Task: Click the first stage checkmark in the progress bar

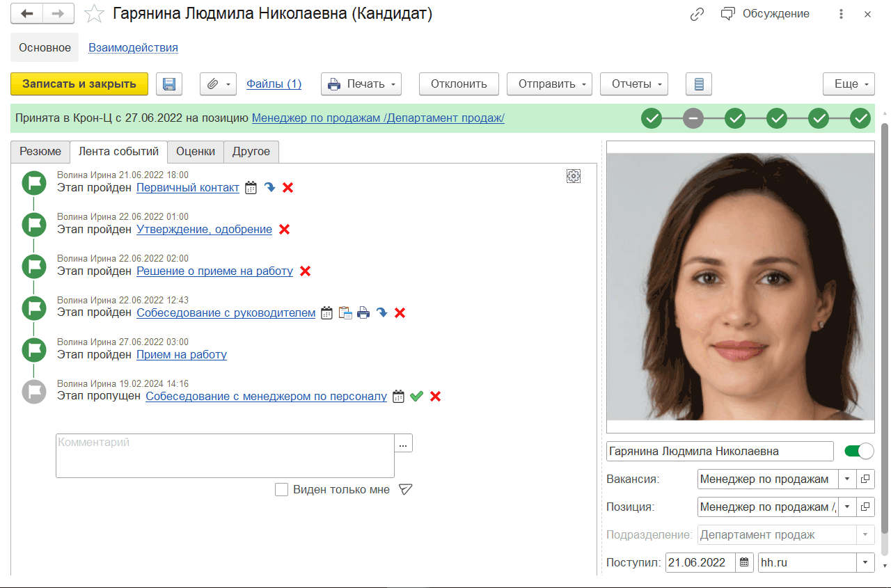Action: [652, 118]
